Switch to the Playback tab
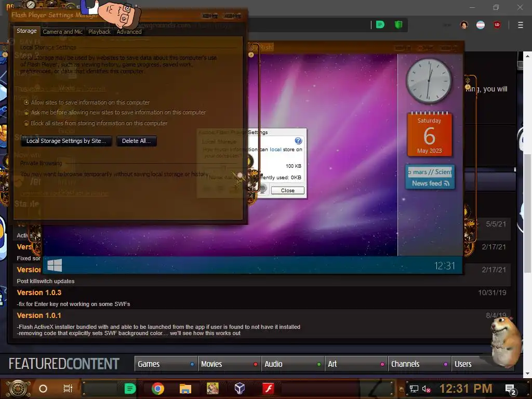This screenshot has height=399, width=532. pyautogui.click(x=99, y=32)
